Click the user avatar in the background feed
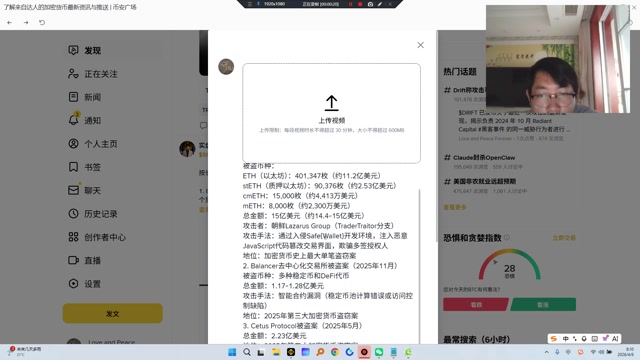The width and height of the screenshot is (640, 360). pyautogui.click(x=187, y=149)
